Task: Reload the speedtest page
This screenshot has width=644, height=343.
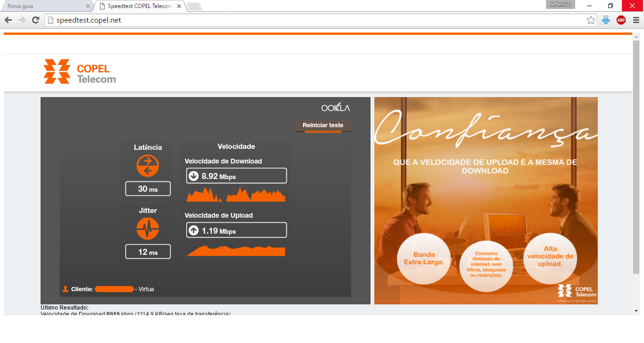Action: tap(35, 20)
